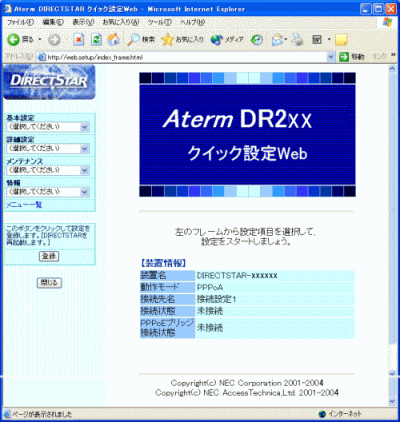Click the NEC Corporation copyright text

[247, 383]
